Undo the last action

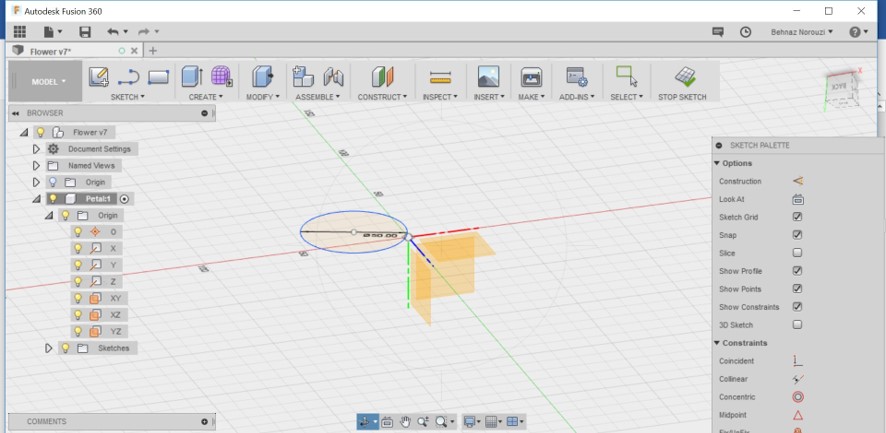[114, 32]
